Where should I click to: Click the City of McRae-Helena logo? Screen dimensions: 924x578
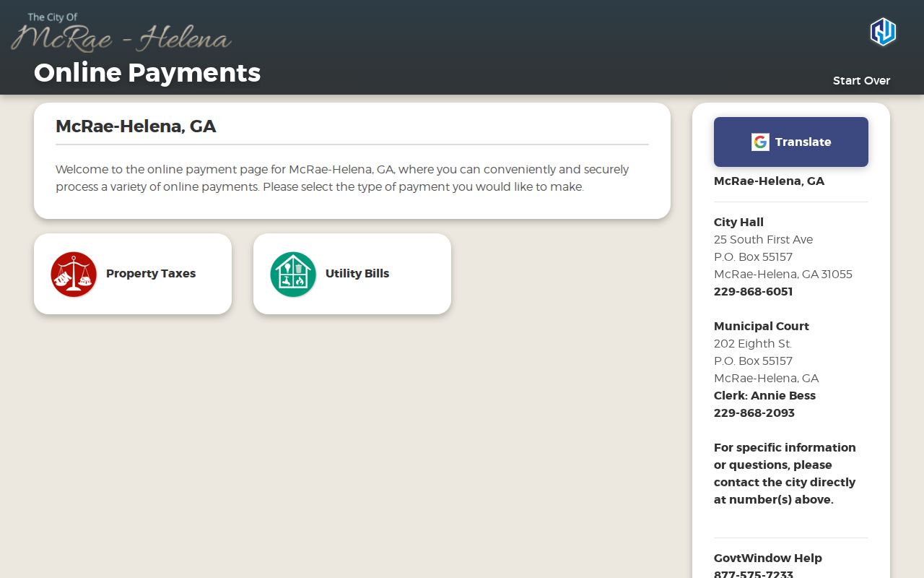tap(121, 33)
